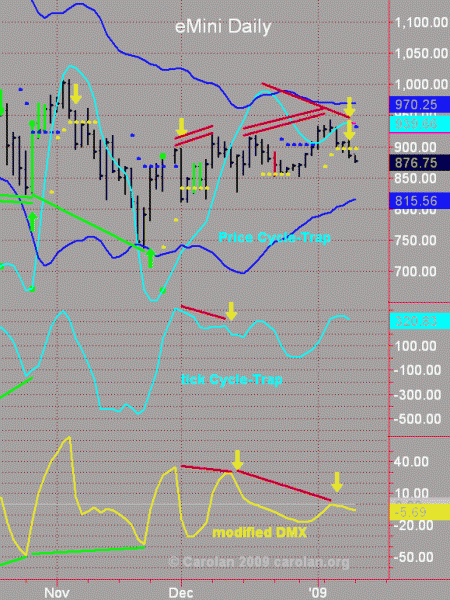Click the Dec marker on time axis

[180, 593]
